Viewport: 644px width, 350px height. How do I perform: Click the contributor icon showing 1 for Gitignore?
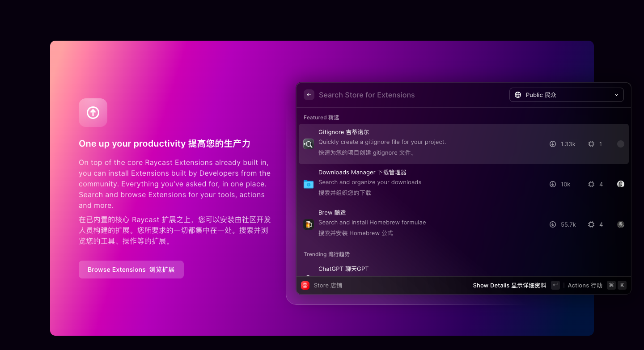coord(591,144)
